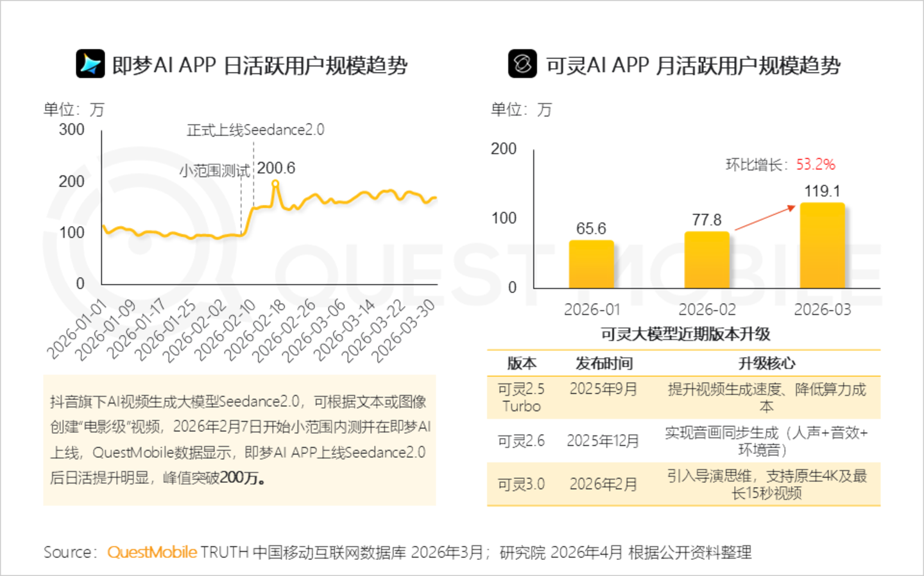Select the 200.6 peak marker on line chart
The height and width of the screenshot is (576, 924).
tap(275, 184)
